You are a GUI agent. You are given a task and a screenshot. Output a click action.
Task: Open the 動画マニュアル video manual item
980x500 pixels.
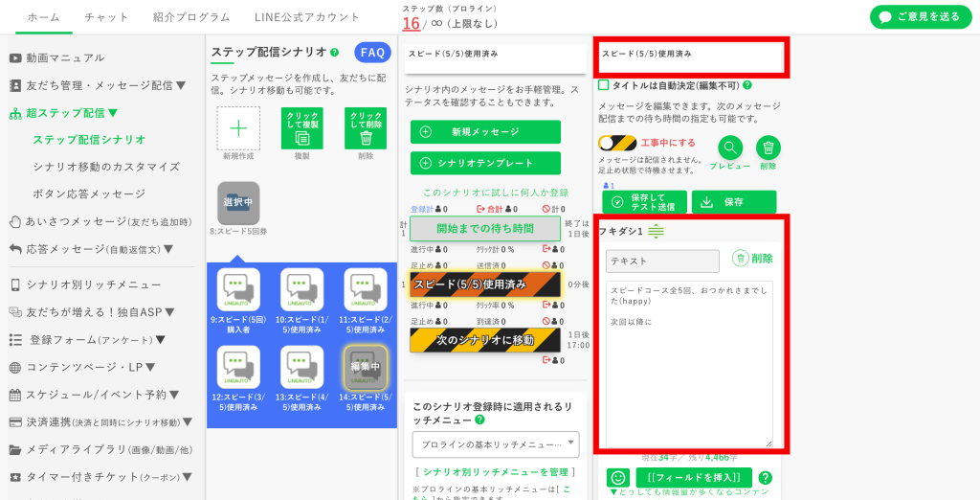[56, 57]
